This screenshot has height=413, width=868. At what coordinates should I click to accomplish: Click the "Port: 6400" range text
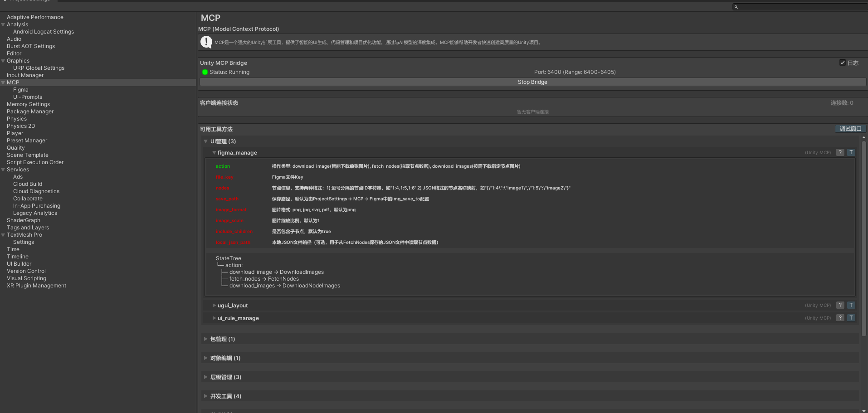pos(575,72)
